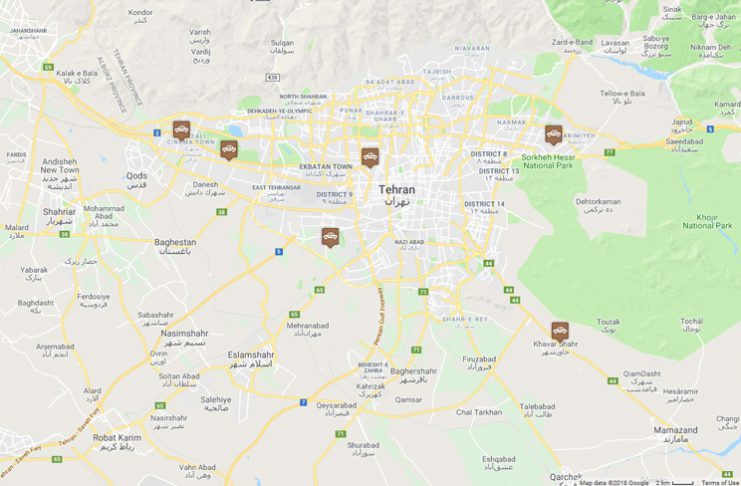
Task: Open the car marker above Danesh town
Action: (229, 150)
